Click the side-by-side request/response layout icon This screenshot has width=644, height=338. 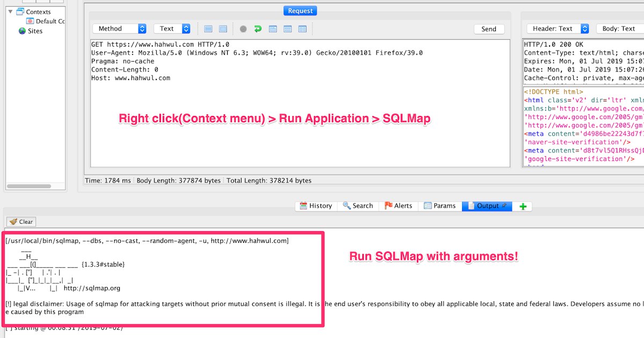(x=303, y=29)
